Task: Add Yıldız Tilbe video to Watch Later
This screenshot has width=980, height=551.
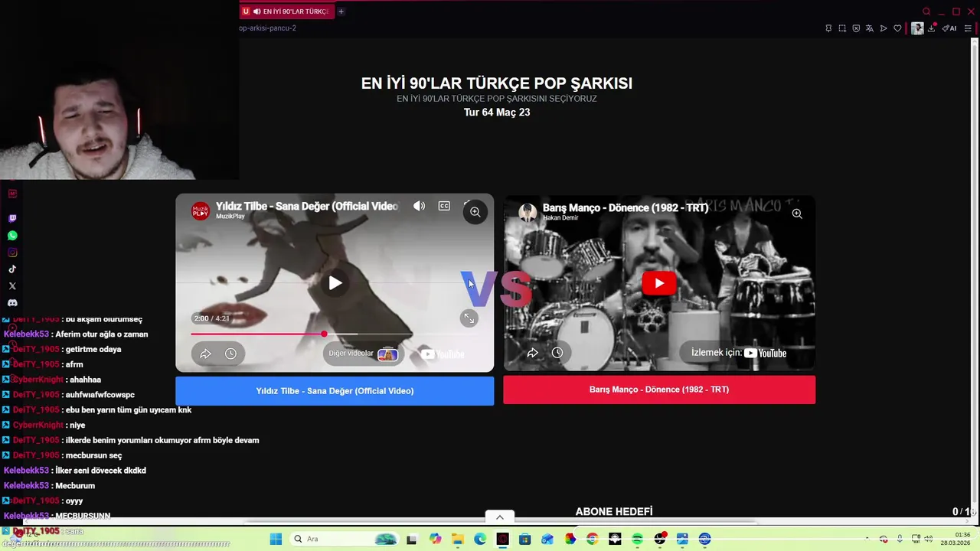Action: click(230, 354)
